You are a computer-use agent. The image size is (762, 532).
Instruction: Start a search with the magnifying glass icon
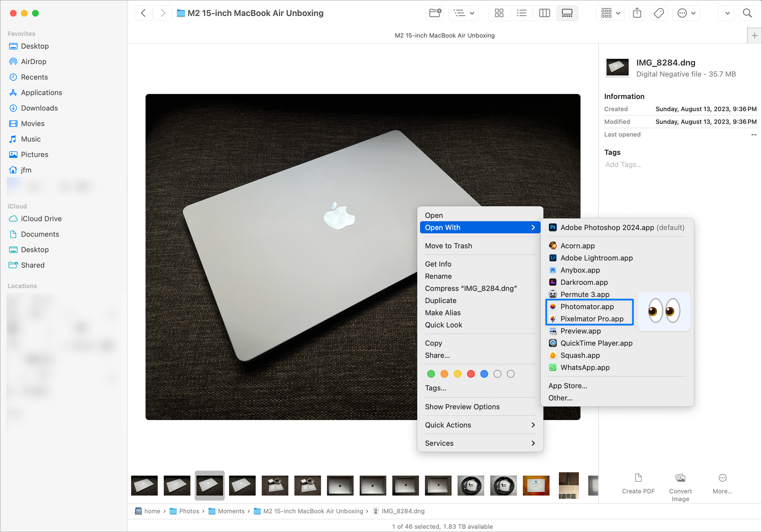point(747,13)
